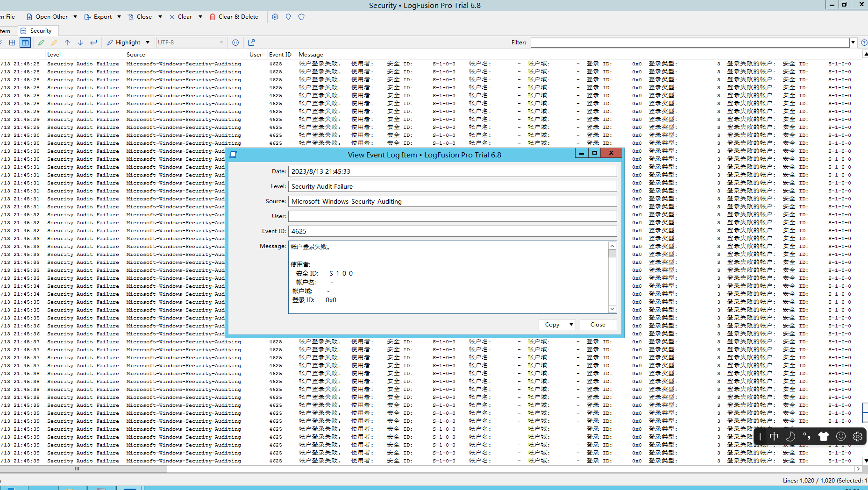Switch input method via 中 taskbar icon
This screenshot has width=868, height=490.
point(774,436)
